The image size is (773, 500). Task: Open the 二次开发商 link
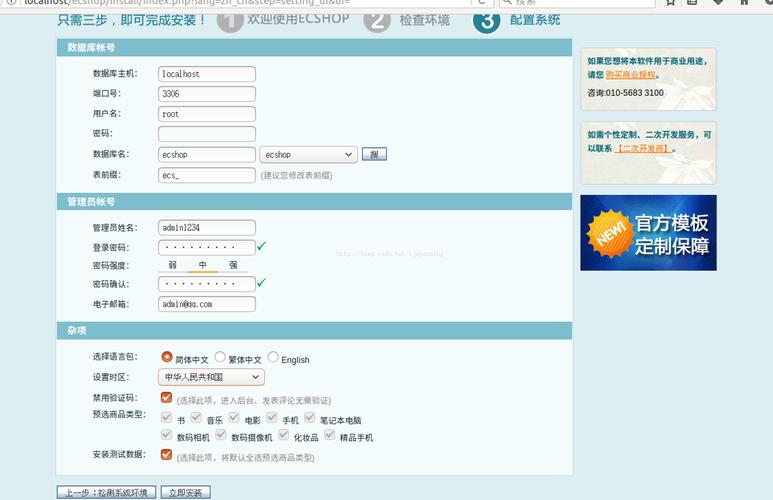[x=643, y=148]
